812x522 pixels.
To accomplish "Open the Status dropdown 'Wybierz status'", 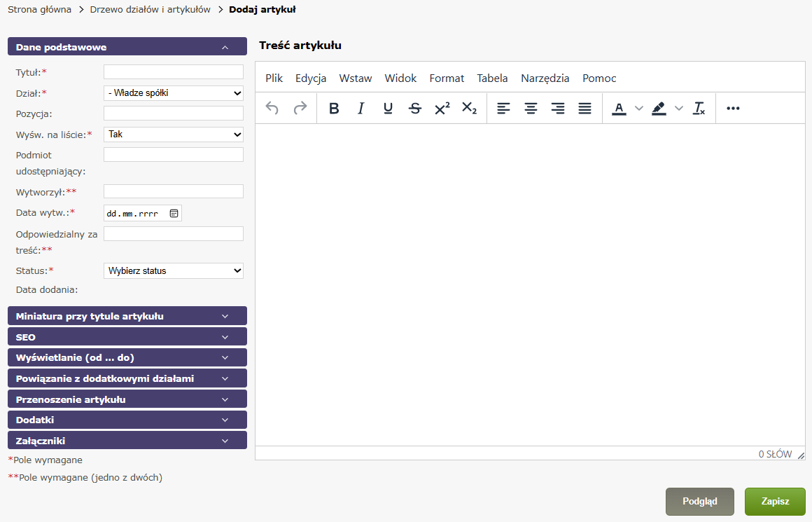I will [173, 270].
